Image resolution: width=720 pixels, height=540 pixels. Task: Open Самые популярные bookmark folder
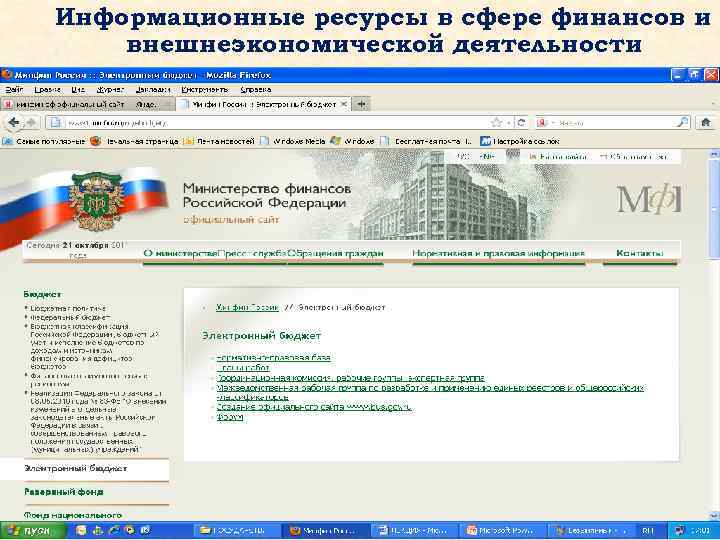tap(44, 141)
